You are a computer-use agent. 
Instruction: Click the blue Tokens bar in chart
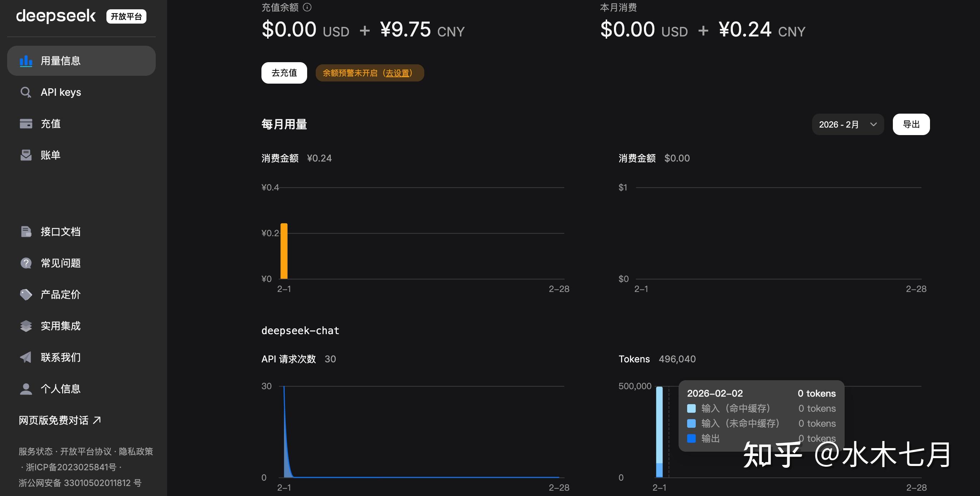click(x=659, y=432)
